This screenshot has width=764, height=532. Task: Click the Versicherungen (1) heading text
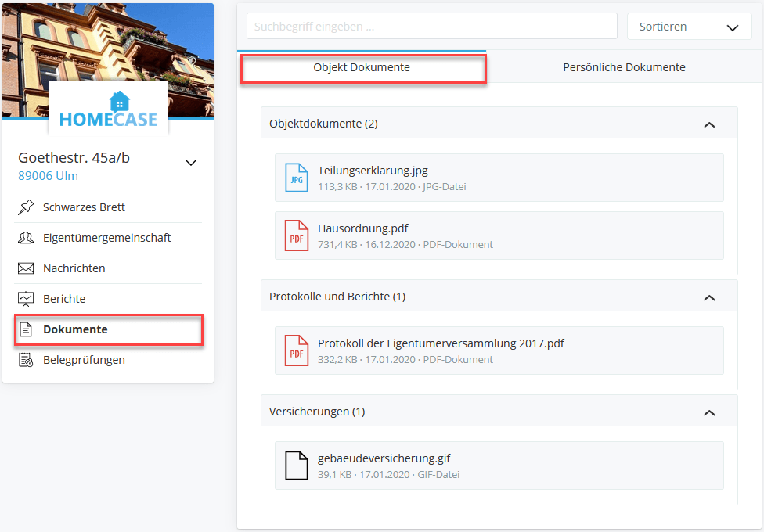pyautogui.click(x=317, y=412)
